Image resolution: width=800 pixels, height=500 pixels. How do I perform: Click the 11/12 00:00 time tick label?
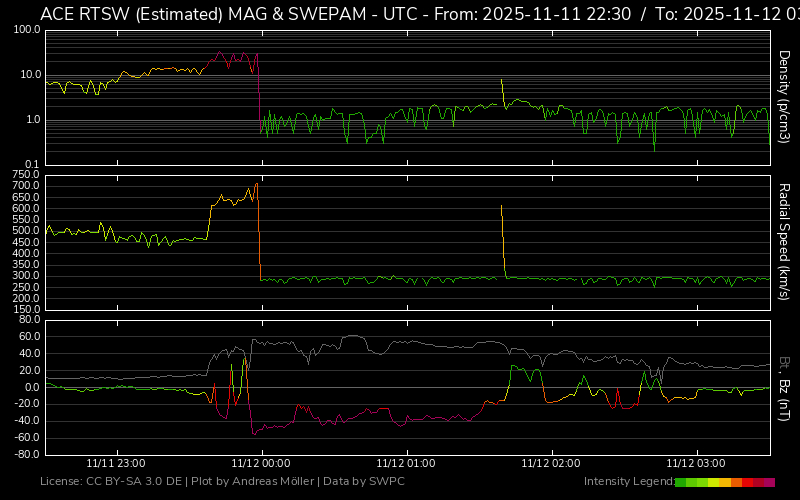click(262, 464)
